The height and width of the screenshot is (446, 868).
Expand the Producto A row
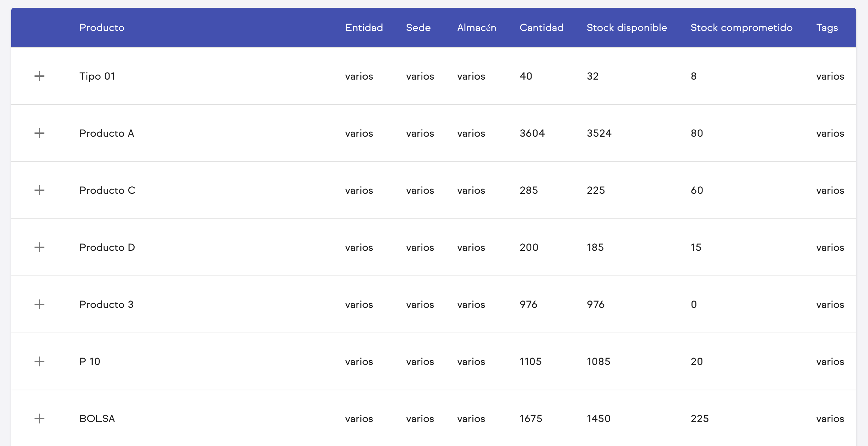click(x=40, y=133)
